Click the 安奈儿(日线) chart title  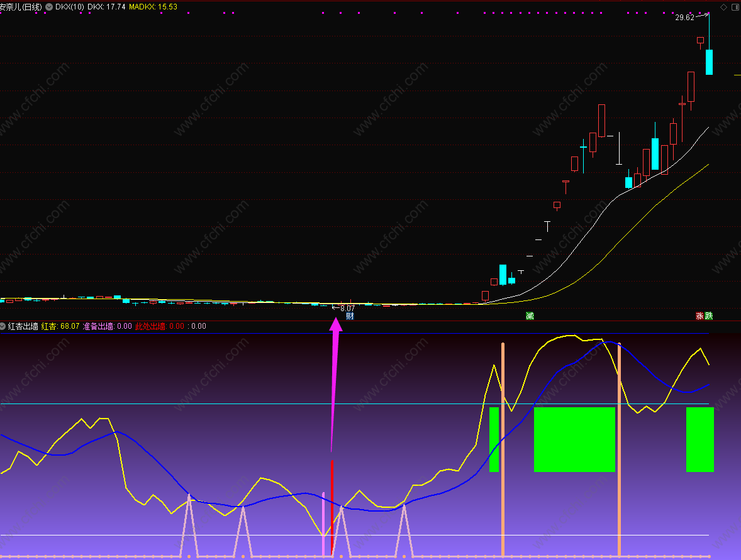pos(21,7)
